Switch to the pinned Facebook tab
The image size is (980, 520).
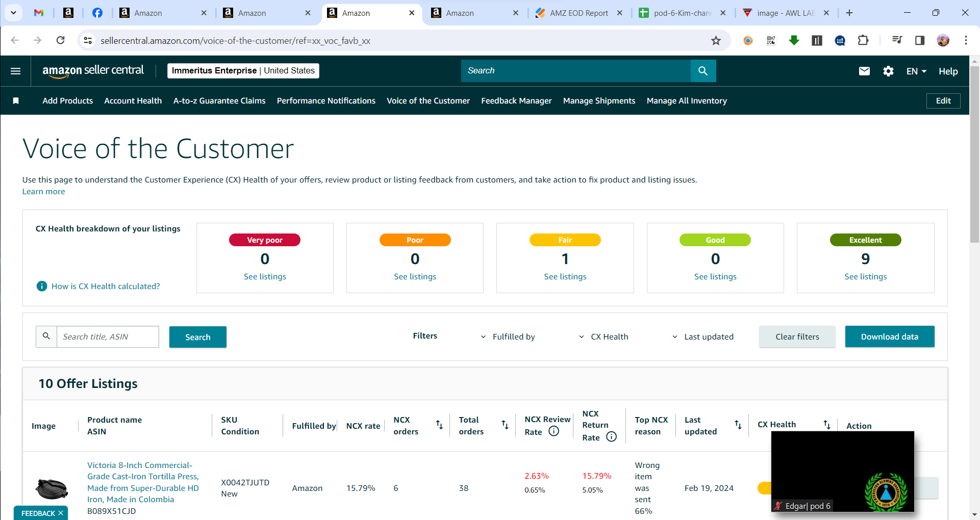(x=97, y=13)
